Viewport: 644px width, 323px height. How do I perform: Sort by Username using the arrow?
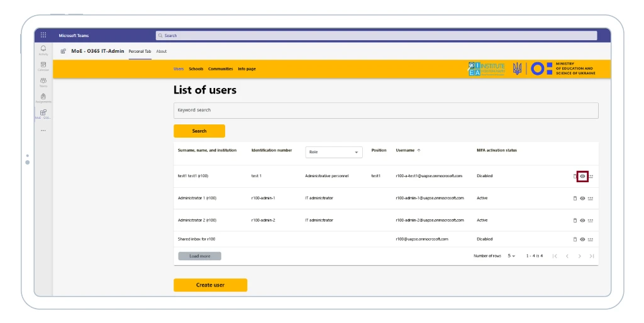(x=419, y=151)
